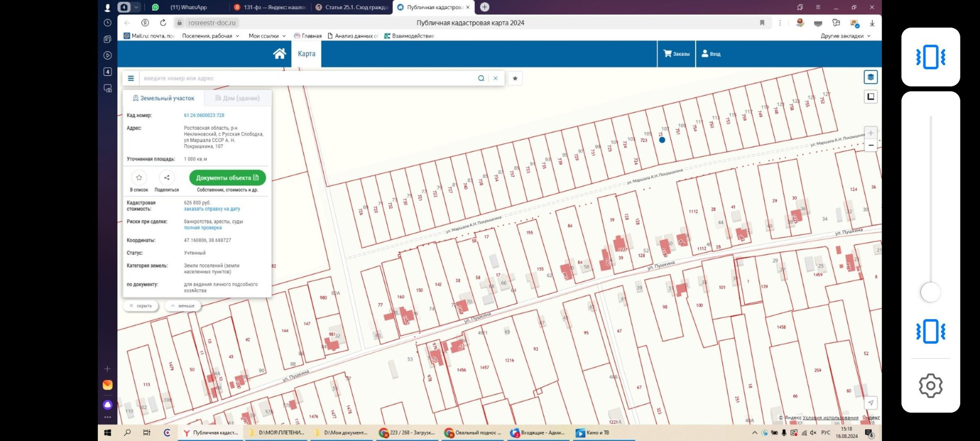Open the map layers icon
Screen dimensions: 980x441
(x=870, y=77)
